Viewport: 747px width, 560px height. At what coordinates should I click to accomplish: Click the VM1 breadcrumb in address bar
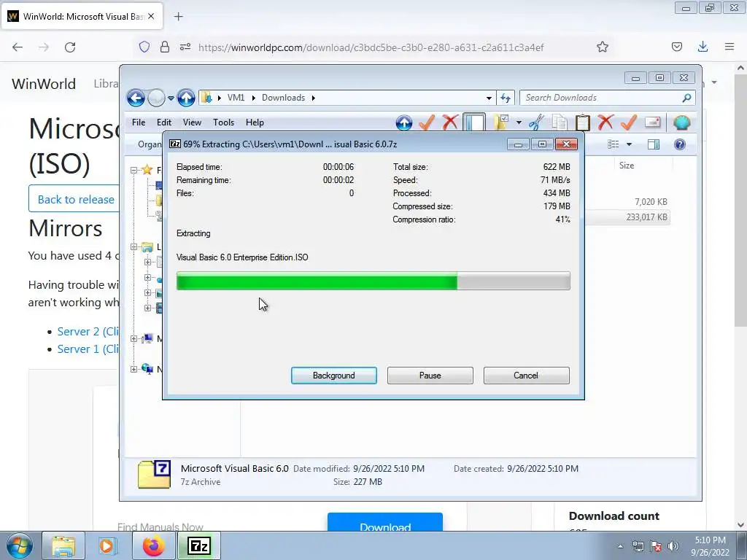[236, 98]
